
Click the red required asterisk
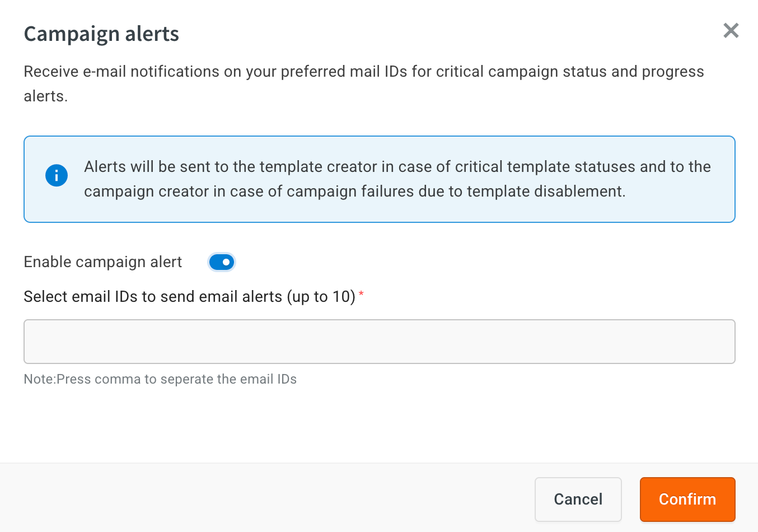361,294
